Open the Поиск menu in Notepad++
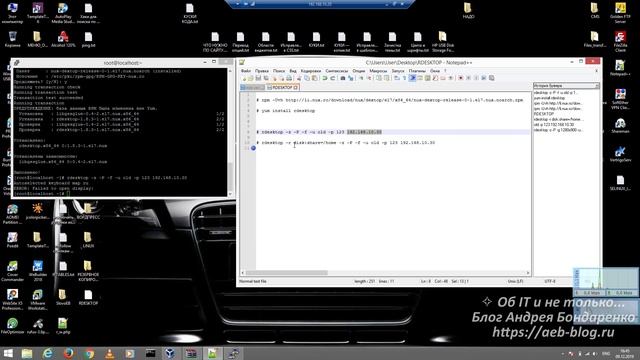 pyautogui.click(x=279, y=71)
